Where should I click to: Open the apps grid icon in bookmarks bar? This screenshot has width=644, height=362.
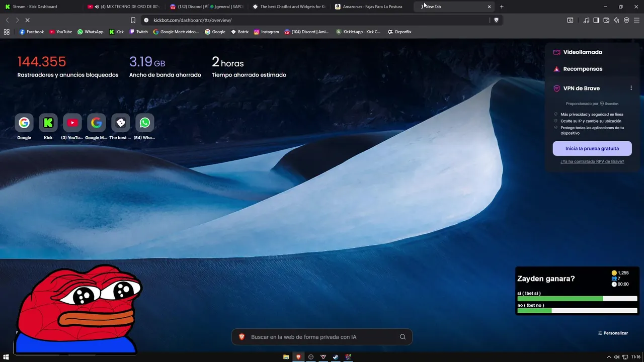[7, 32]
